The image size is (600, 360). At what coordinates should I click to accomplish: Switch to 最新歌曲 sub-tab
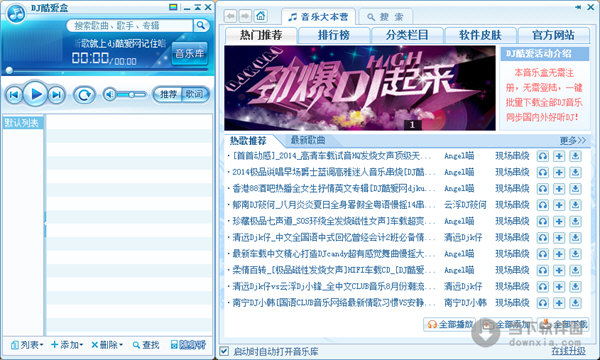[308, 140]
